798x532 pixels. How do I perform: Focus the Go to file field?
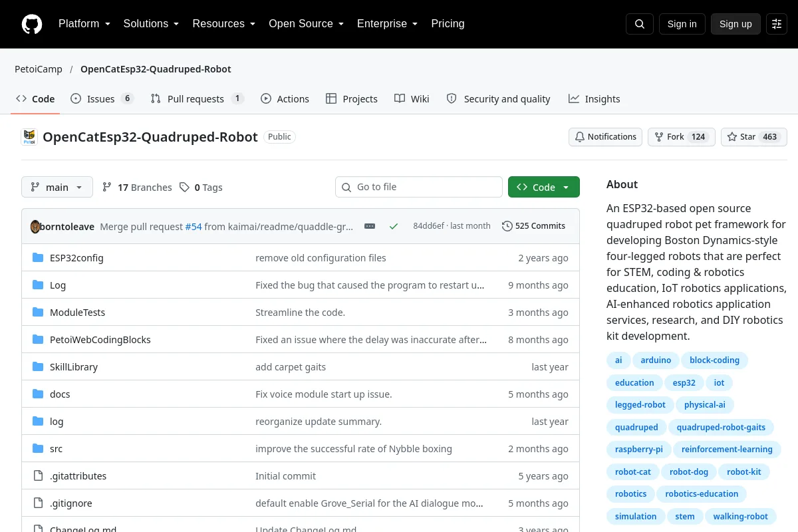point(419,188)
